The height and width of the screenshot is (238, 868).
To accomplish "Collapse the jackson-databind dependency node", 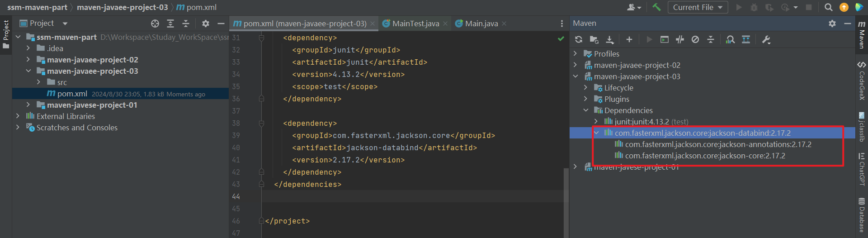I will pyautogui.click(x=596, y=133).
